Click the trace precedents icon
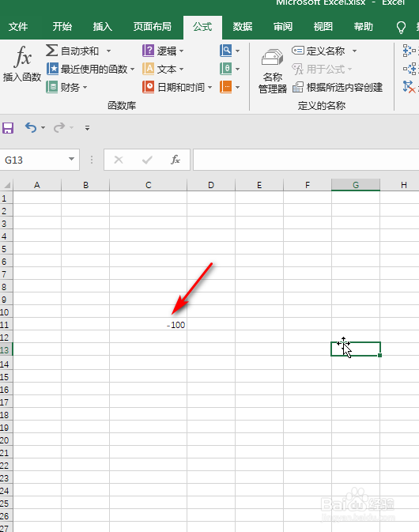419x532 pixels. tap(410, 51)
